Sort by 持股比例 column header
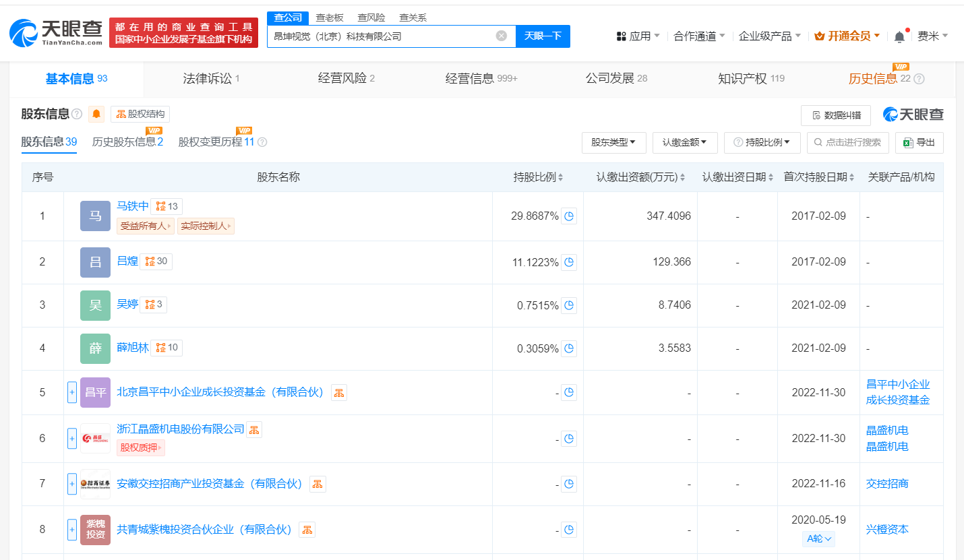964x560 pixels. pos(538,177)
